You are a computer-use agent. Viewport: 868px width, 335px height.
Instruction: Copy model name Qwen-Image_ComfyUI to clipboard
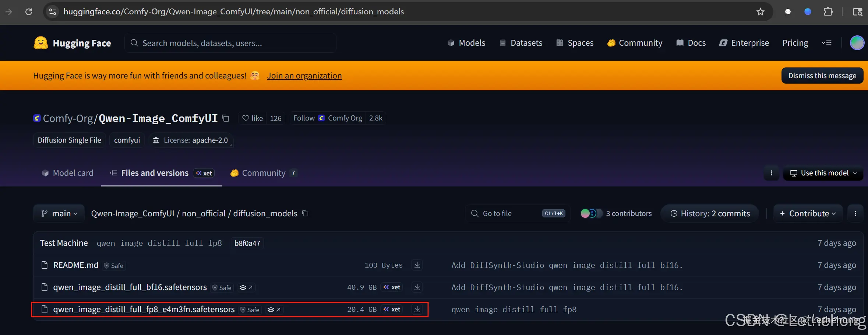point(226,118)
